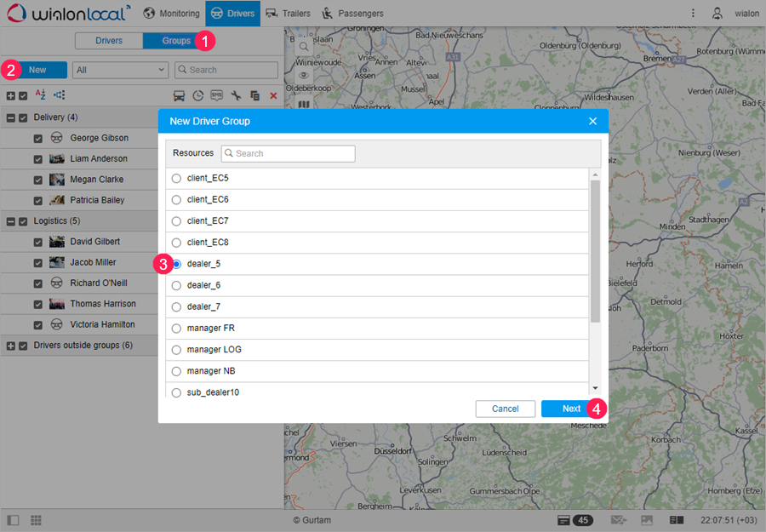Click the Next button in dialog
The height and width of the screenshot is (532, 766).
[x=571, y=409]
